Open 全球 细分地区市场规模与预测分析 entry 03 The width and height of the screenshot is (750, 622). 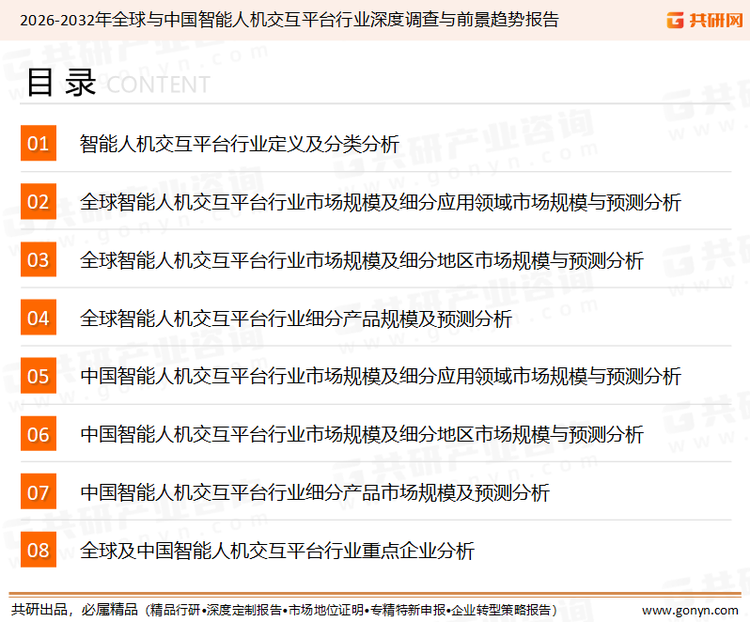click(x=362, y=260)
